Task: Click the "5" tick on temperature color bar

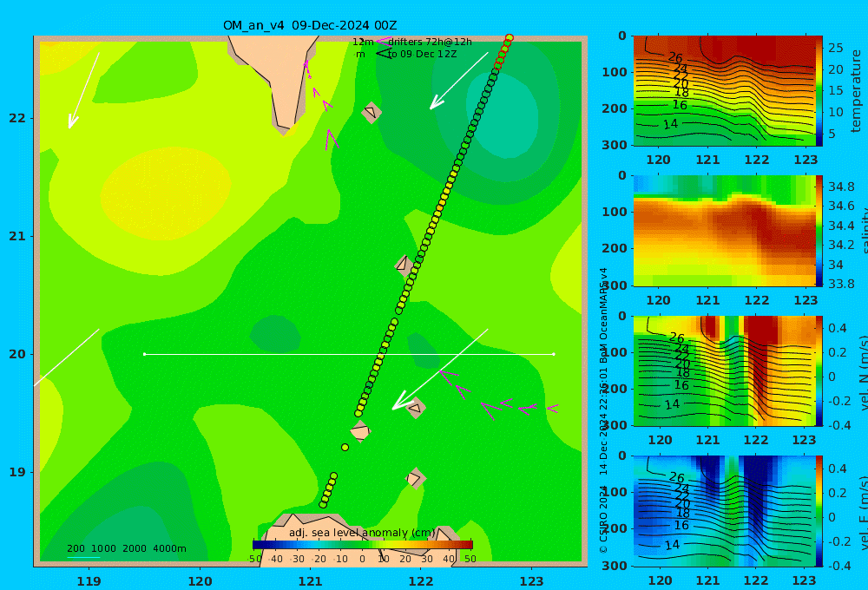Action: click(x=832, y=134)
